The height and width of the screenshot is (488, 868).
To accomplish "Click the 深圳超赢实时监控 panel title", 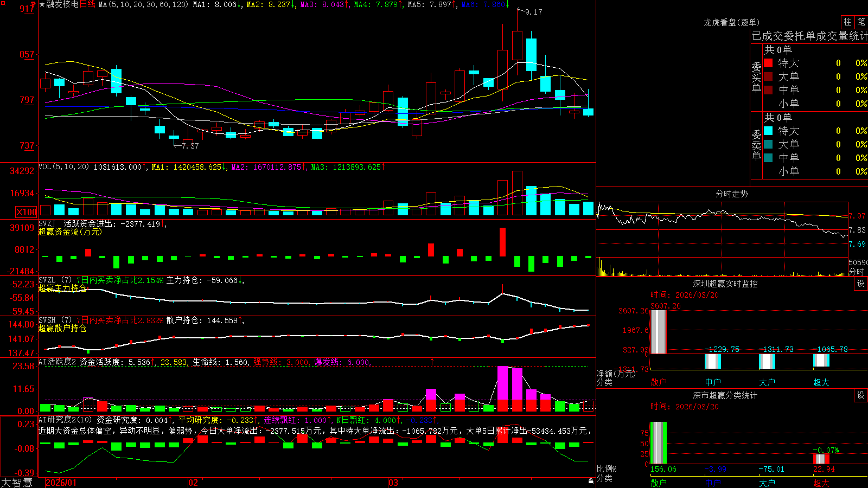I will tap(725, 284).
